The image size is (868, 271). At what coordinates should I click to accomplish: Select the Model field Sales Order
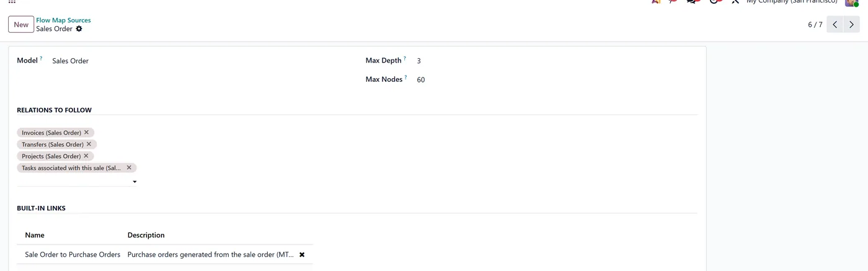coord(71,61)
